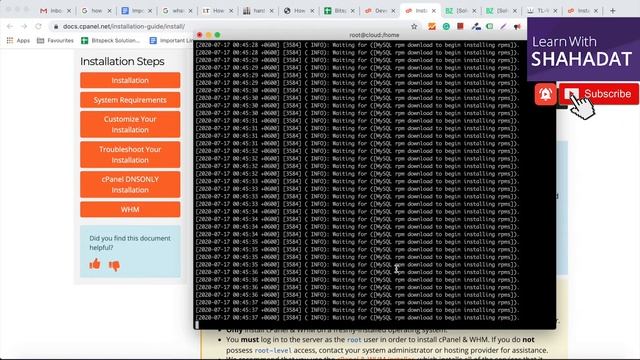Open the green circular extension icon
The width and height of the screenshot is (640, 360).
pos(446,27)
